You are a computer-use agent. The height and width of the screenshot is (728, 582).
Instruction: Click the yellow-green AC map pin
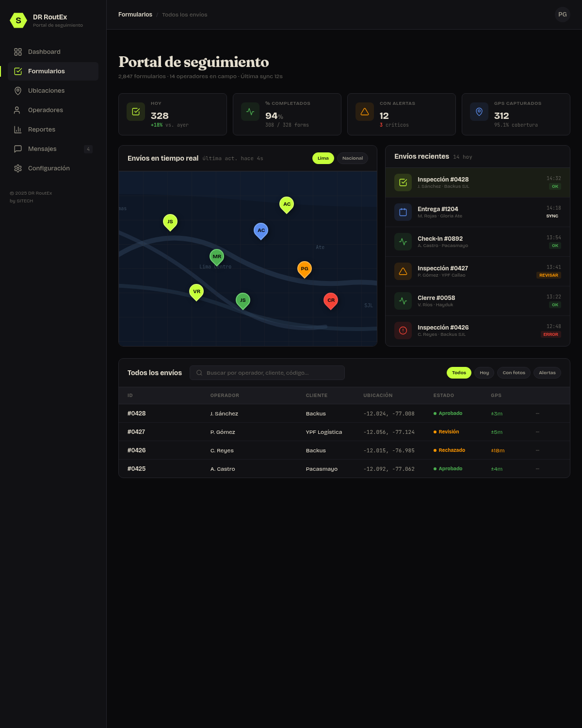pyautogui.click(x=287, y=205)
